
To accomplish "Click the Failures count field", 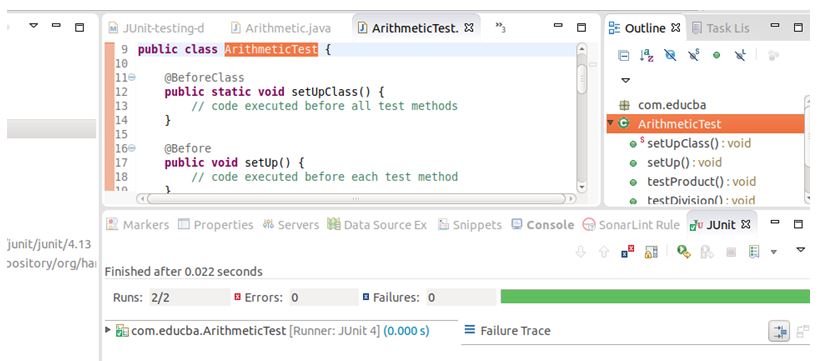I will 461,297.
